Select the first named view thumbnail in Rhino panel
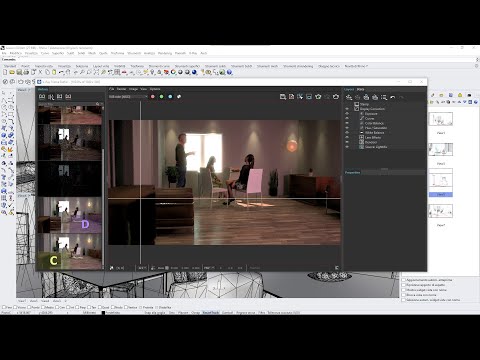The image size is (480, 360). click(441, 119)
